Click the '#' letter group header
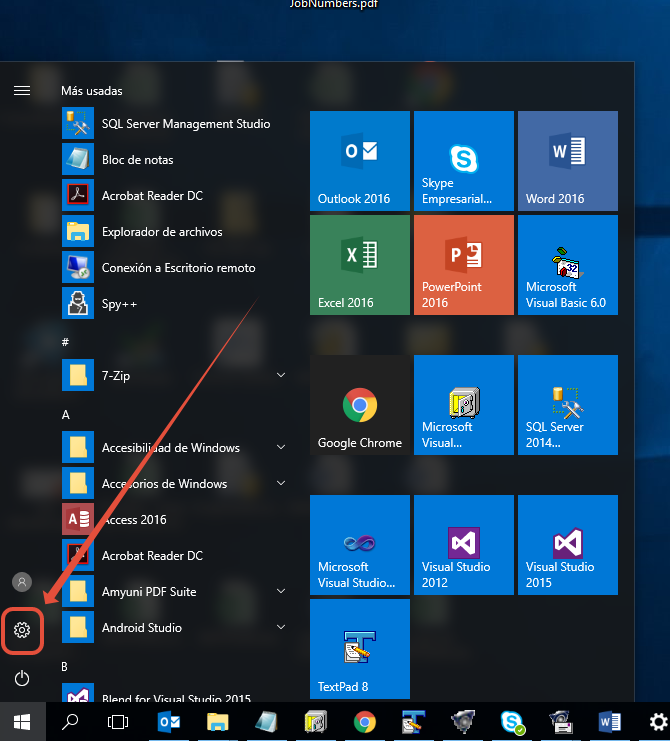The height and width of the screenshot is (741, 670). point(65,341)
